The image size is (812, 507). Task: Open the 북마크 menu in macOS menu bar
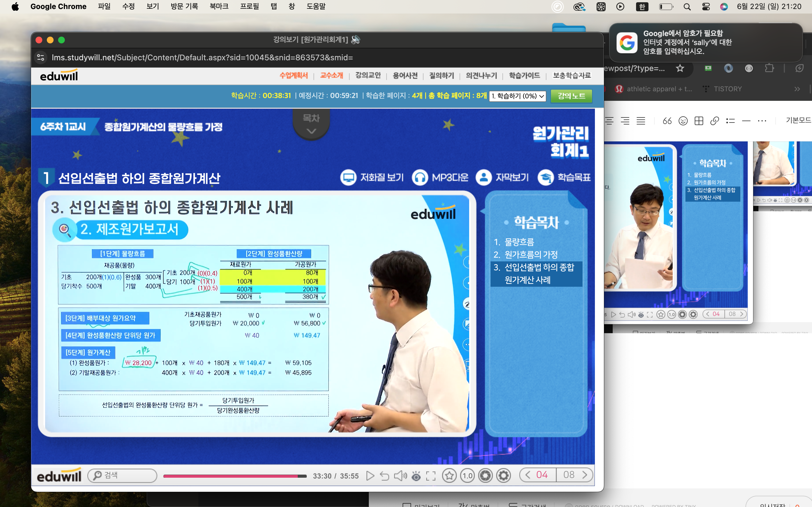point(219,6)
